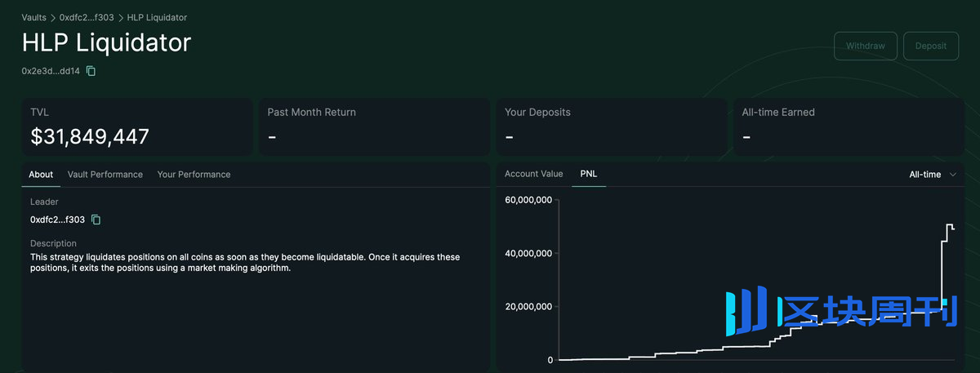Go to Vaults breadcrumb link
The image size is (980, 373).
[33, 17]
